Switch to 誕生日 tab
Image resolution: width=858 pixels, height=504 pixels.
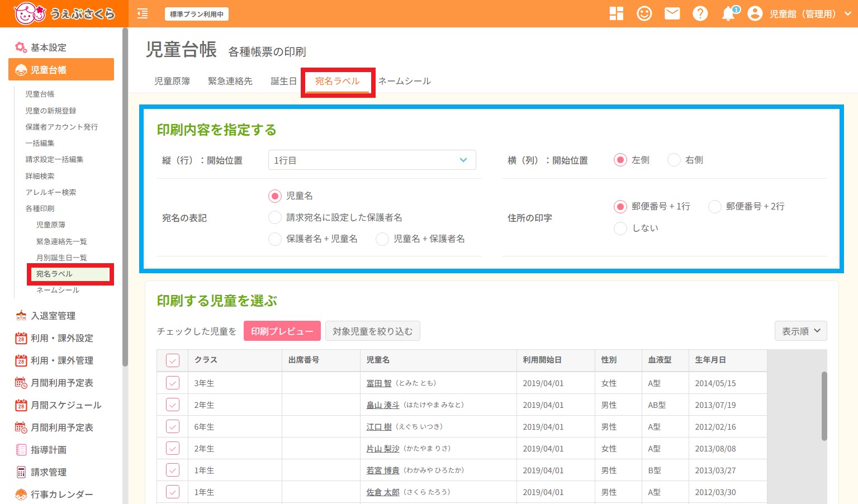pos(284,81)
